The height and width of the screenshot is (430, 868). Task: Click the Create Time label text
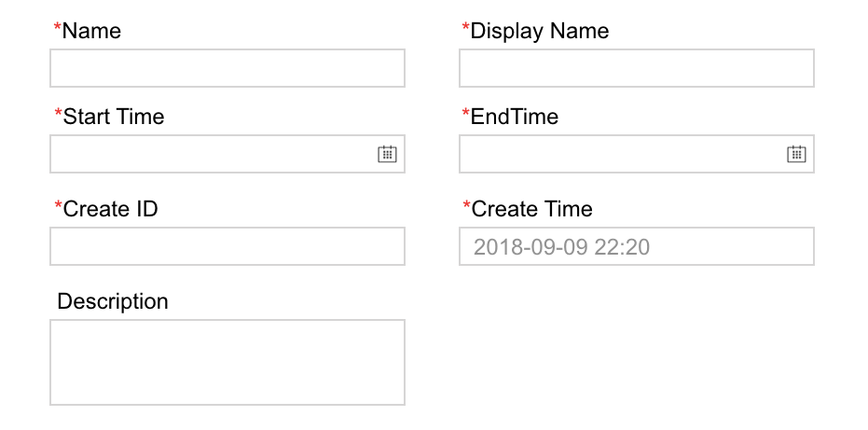coord(531,209)
